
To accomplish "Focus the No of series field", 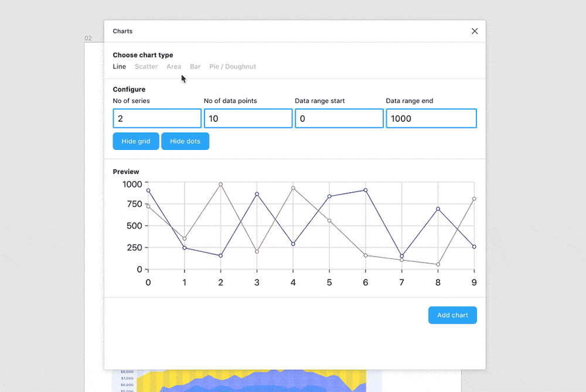I will tap(157, 118).
